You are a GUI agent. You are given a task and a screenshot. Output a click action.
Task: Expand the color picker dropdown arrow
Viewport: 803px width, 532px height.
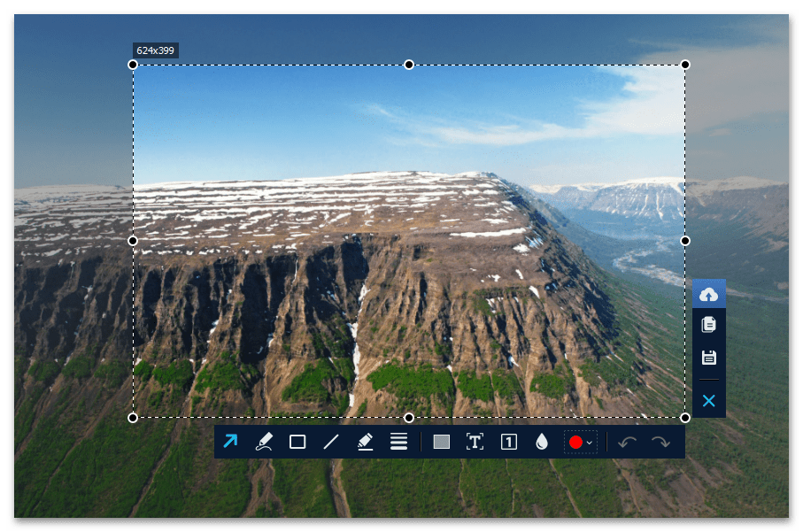pos(590,443)
